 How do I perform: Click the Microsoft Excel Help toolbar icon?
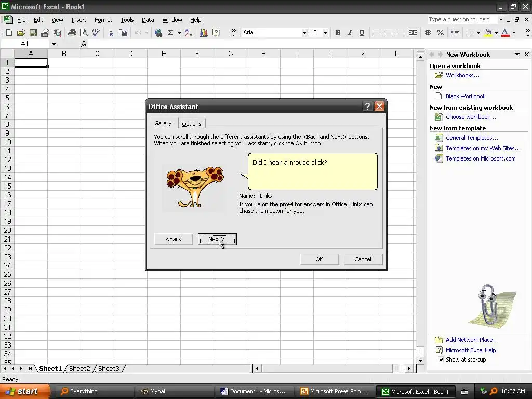tap(216, 33)
